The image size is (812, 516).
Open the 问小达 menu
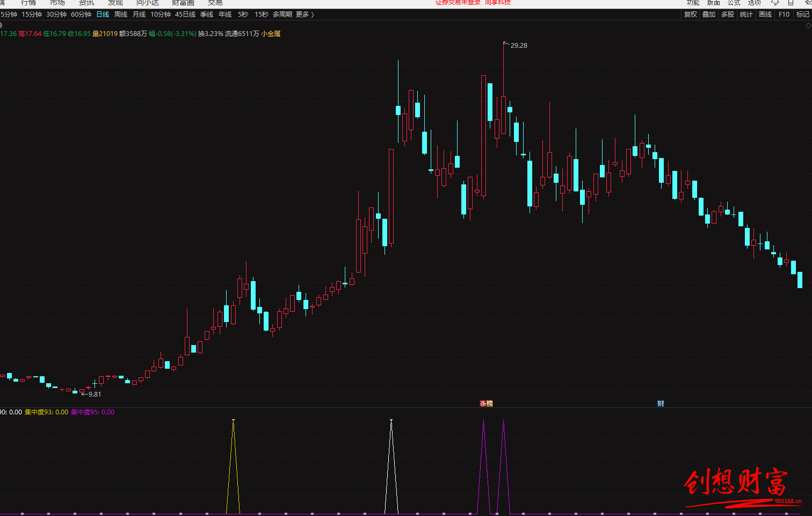pos(148,3)
